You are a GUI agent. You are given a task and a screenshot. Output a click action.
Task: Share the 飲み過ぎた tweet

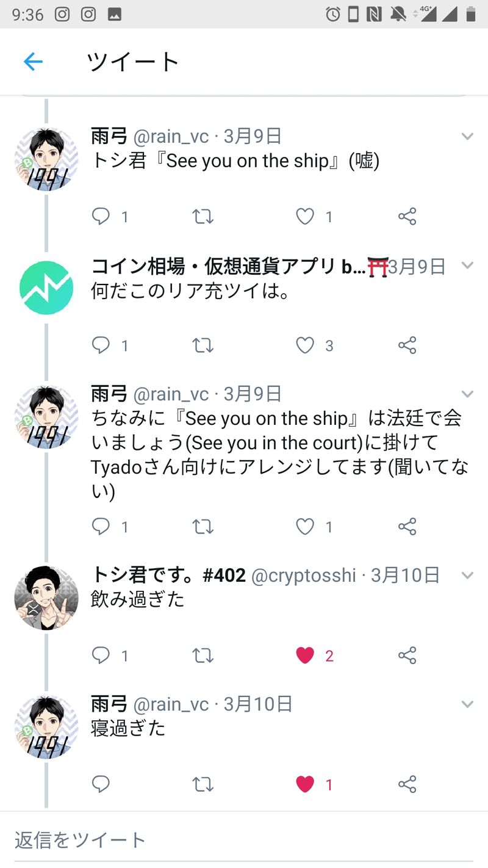[407, 656]
